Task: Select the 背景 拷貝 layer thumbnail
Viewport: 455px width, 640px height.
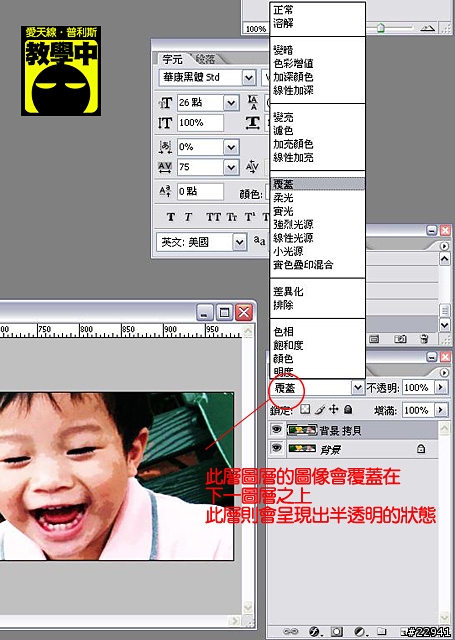Action: [302, 429]
